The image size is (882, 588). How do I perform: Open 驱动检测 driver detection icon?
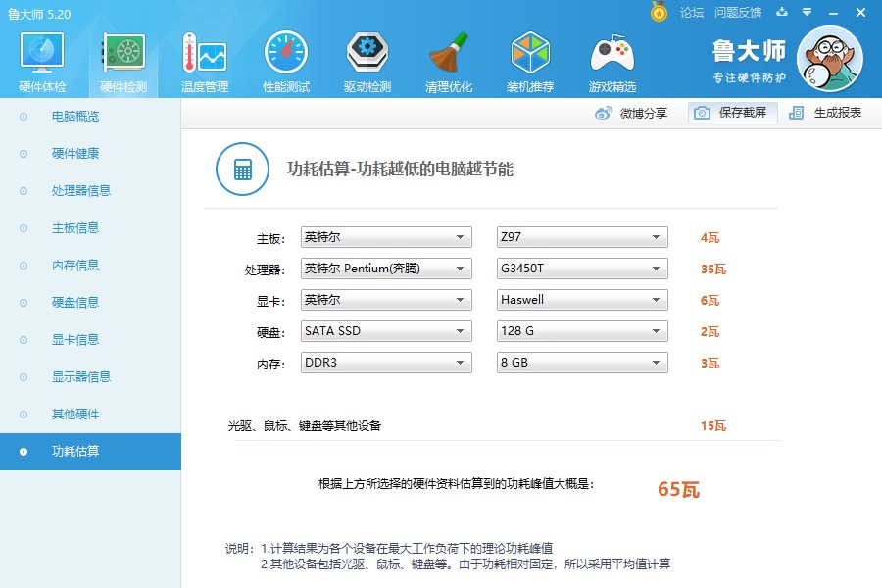pyautogui.click(x=367, y=52)
